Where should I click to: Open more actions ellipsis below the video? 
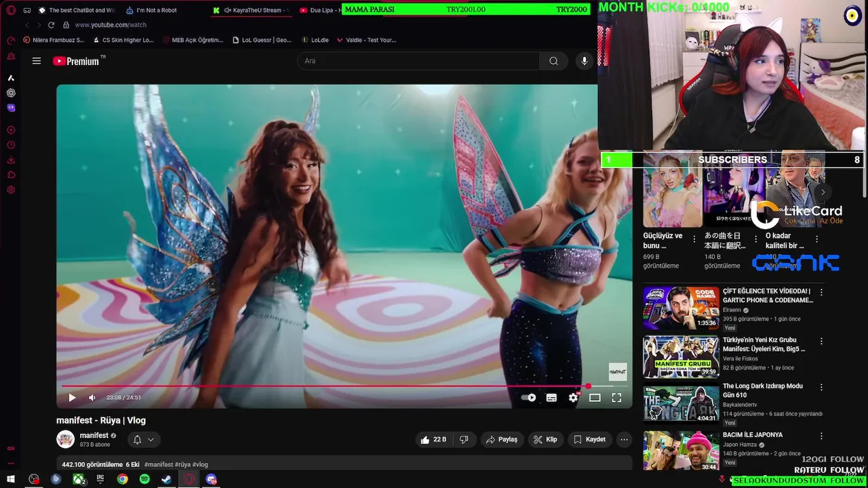624,439
